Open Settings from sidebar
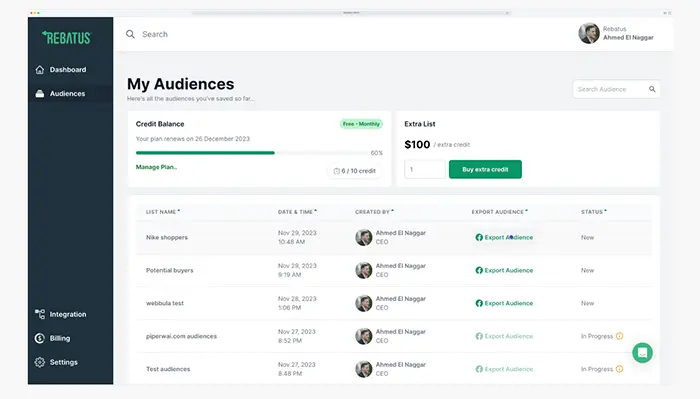This screenshot has height=399, width=700. 64,362
